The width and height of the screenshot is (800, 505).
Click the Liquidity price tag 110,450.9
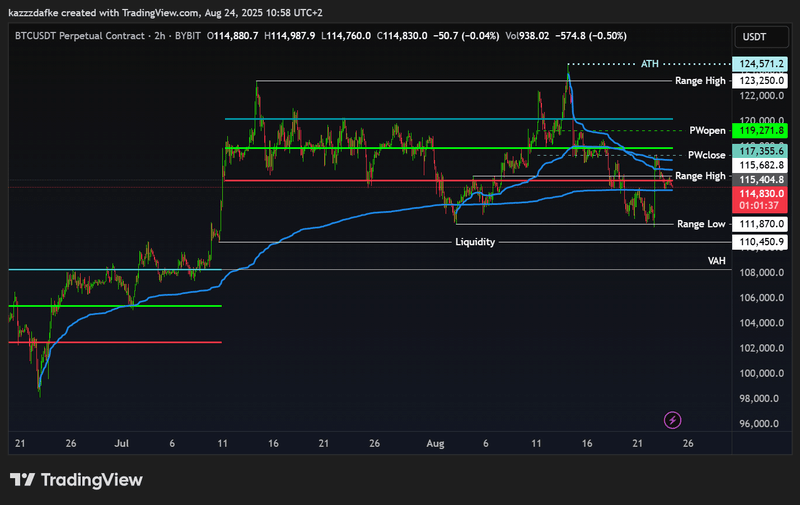pos(760,242)
